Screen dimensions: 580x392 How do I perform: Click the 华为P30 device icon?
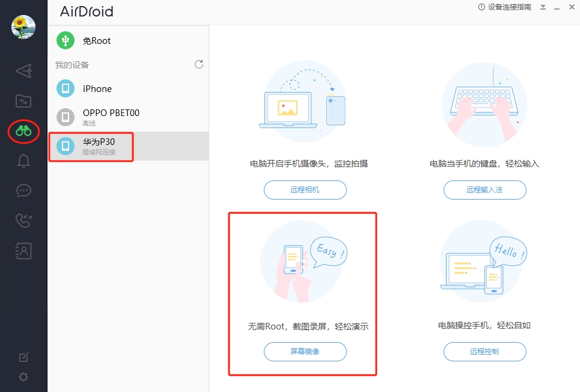[x=66, y=146]
